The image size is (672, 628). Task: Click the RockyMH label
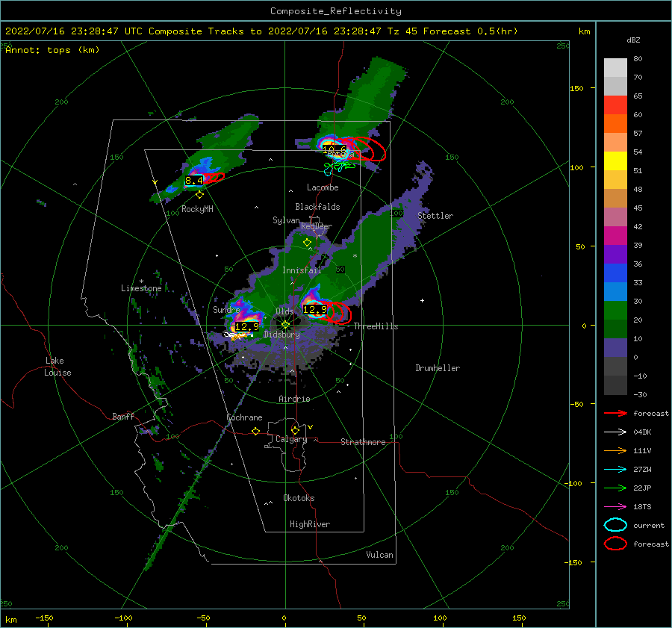click(x=197, y=209)
